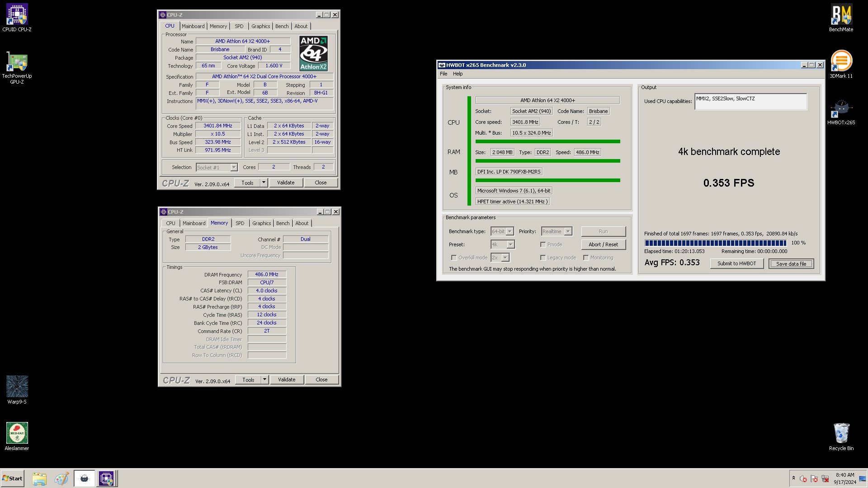Click the Save data file button
This screenshot has height=488, width=868.
click(x=791, y=263)
